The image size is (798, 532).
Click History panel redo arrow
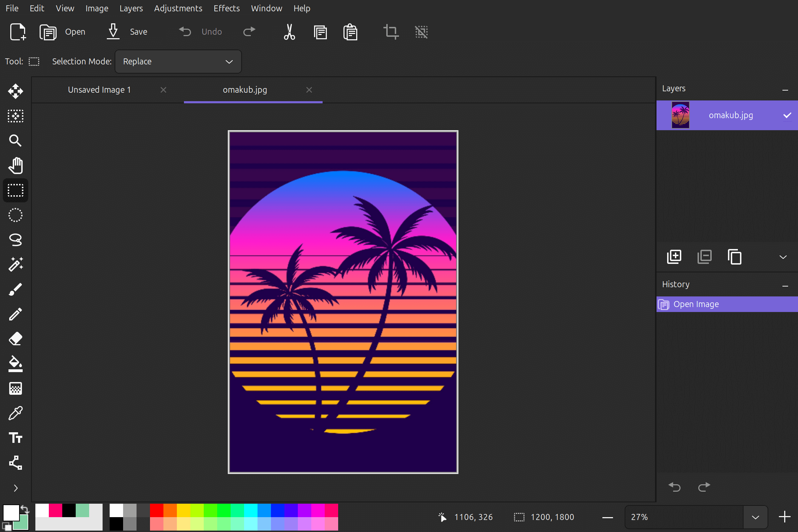coord(704,487)
